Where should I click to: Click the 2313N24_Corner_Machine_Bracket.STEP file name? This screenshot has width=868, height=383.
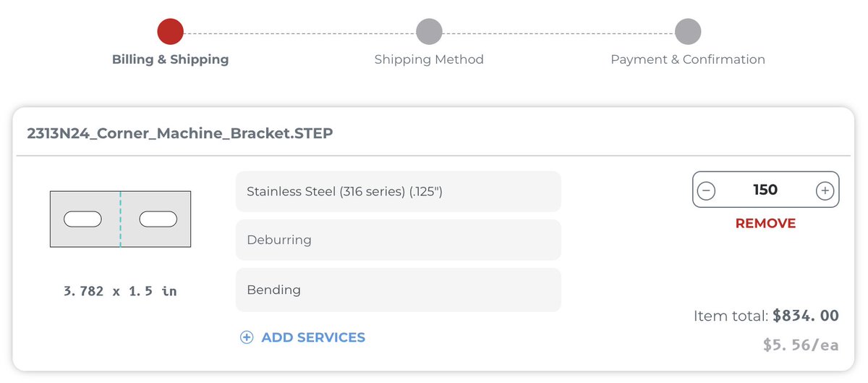[x=180, y=133]
